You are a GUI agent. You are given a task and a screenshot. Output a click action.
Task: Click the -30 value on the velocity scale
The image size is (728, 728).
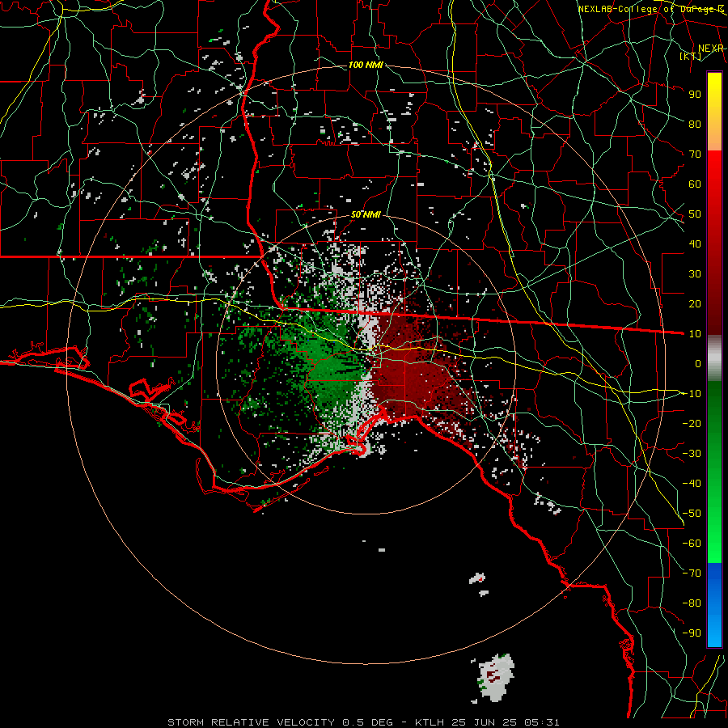tap(692, 454)
